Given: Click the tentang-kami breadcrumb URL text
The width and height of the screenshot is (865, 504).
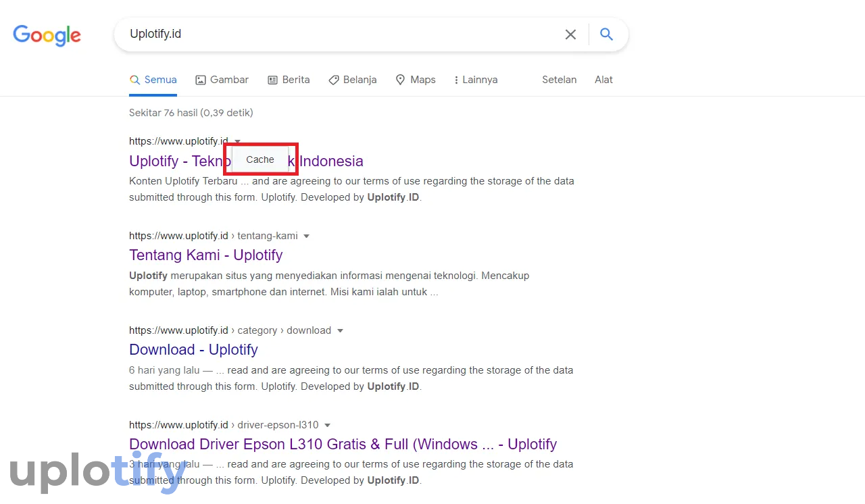Looking at the screenshot, I should [x=214, y=236].
